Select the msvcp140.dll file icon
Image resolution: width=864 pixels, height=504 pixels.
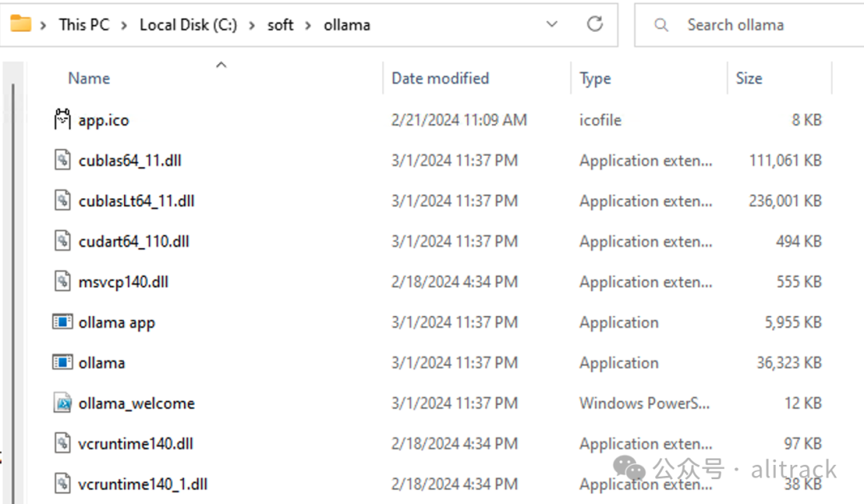pos(62,282)
